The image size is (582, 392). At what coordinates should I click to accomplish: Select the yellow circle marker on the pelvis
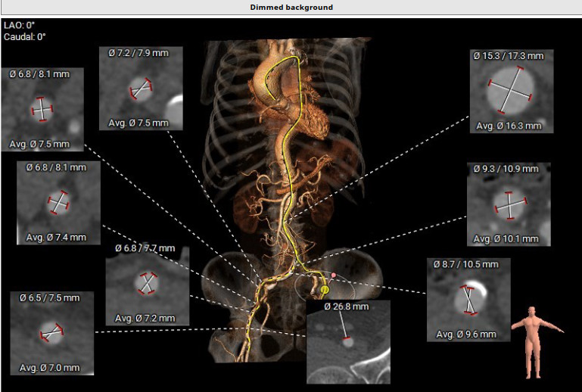pos(325,289)
